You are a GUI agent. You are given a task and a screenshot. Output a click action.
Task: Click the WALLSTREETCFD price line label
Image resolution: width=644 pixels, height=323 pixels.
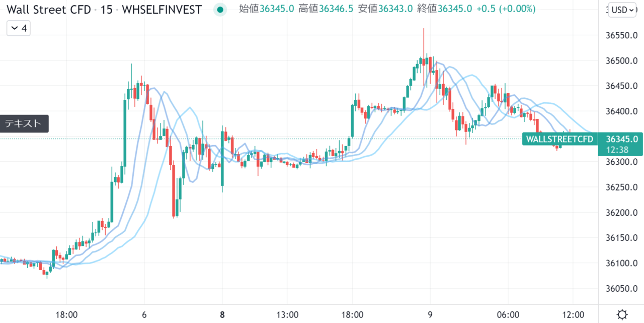(x=559, y=139)
